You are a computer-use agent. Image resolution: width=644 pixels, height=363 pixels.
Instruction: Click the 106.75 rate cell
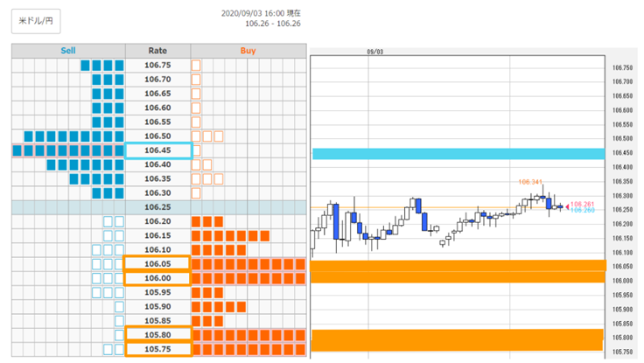coord(157,66)
